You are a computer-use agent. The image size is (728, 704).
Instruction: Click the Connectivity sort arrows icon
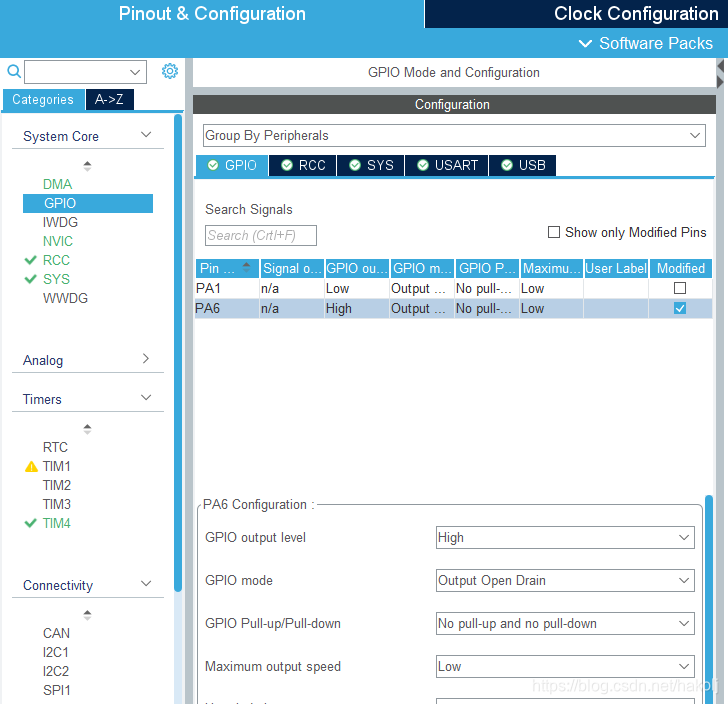pyautogui.click(x=87, y=615)
